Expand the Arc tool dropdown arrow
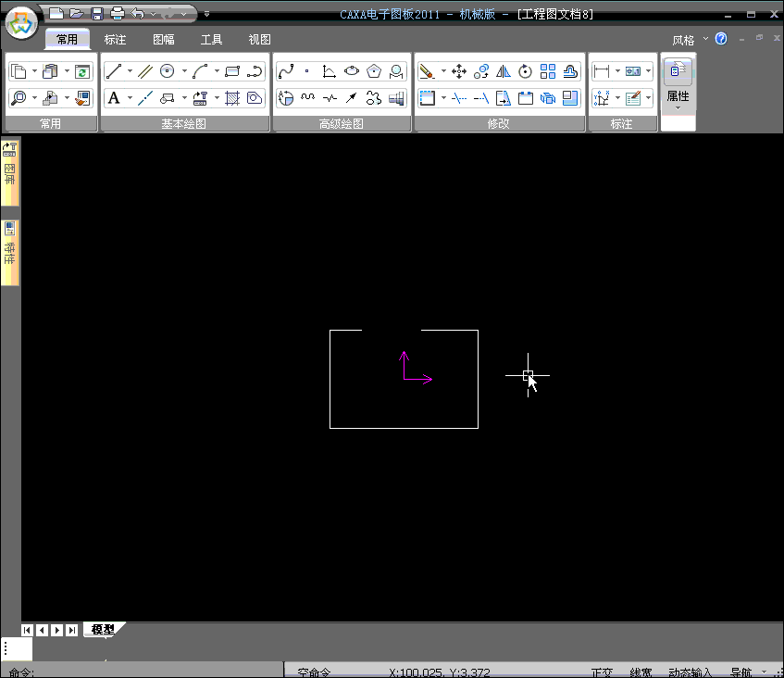The width and height of the screenshot is (784, 678). (217, 71)
